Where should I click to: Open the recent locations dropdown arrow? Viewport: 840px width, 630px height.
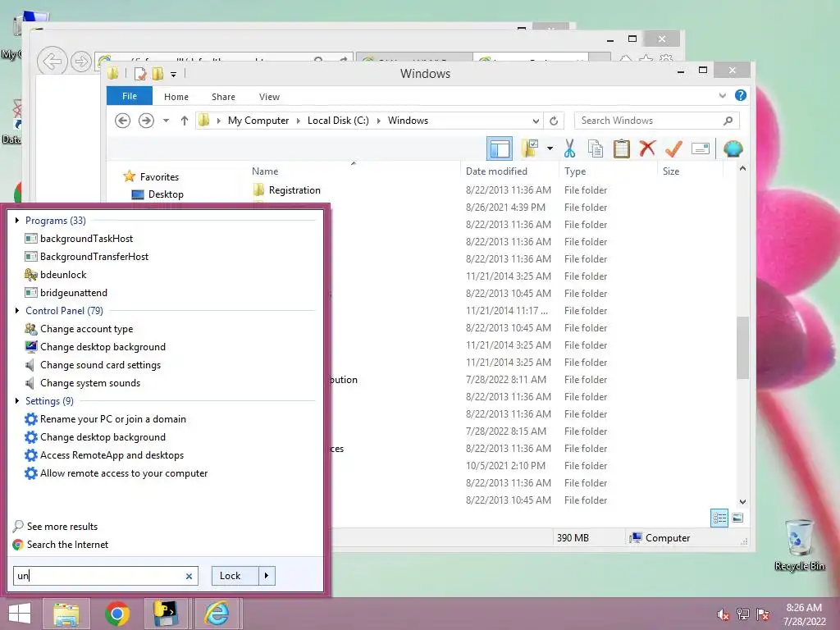[166, 121]
